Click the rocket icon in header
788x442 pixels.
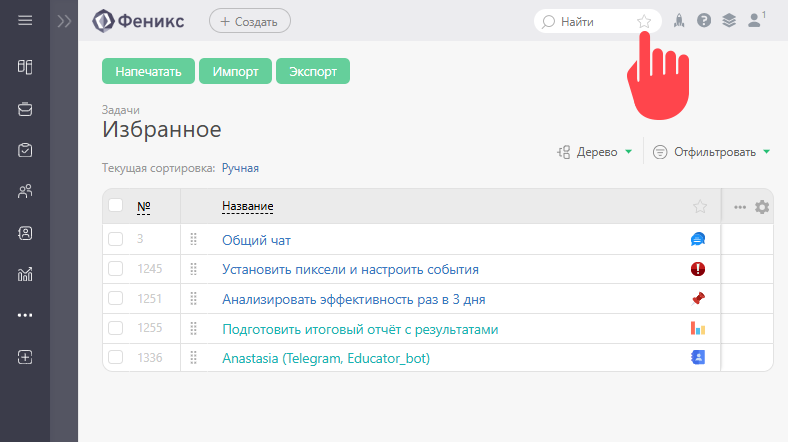[x=679, y=21]
